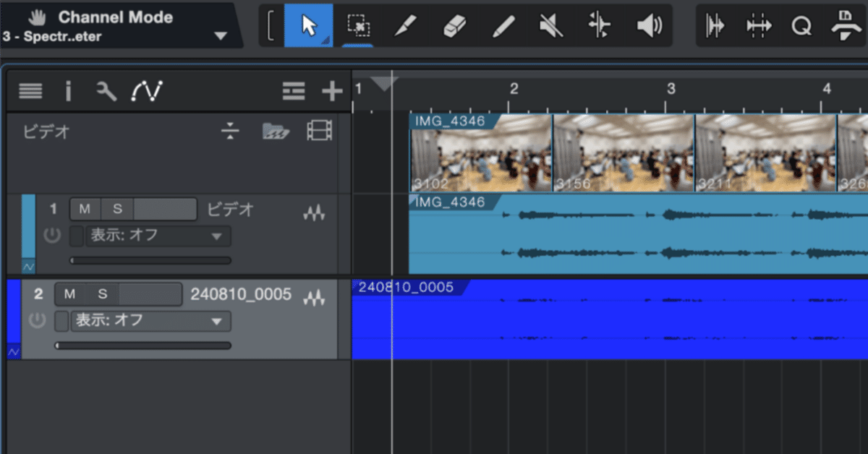
Task: Mute track 1 ビデオ with its M button
Action: point(85,208)
